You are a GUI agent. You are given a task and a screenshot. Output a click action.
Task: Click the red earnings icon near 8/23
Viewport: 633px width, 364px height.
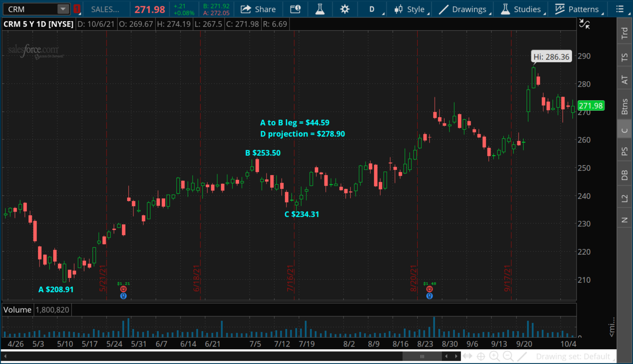coord(430,289)
